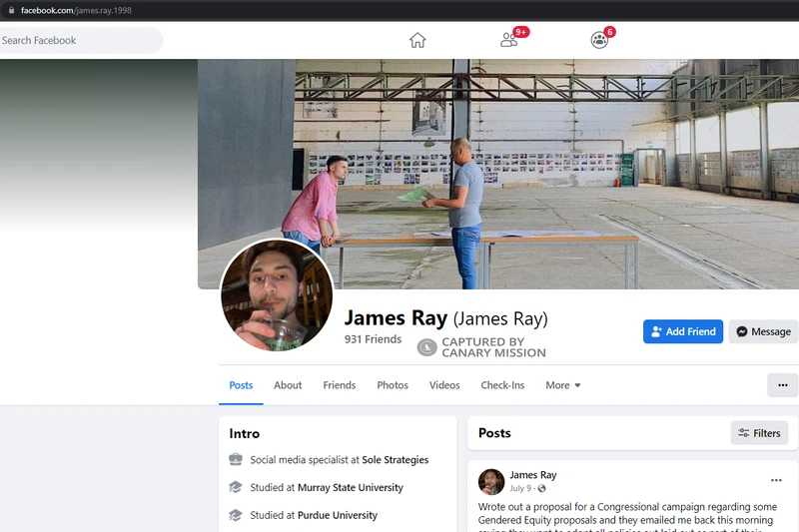The image size is (799, 532).
Task: Send a Message to James Ray
Action: [x=763, y=331]
